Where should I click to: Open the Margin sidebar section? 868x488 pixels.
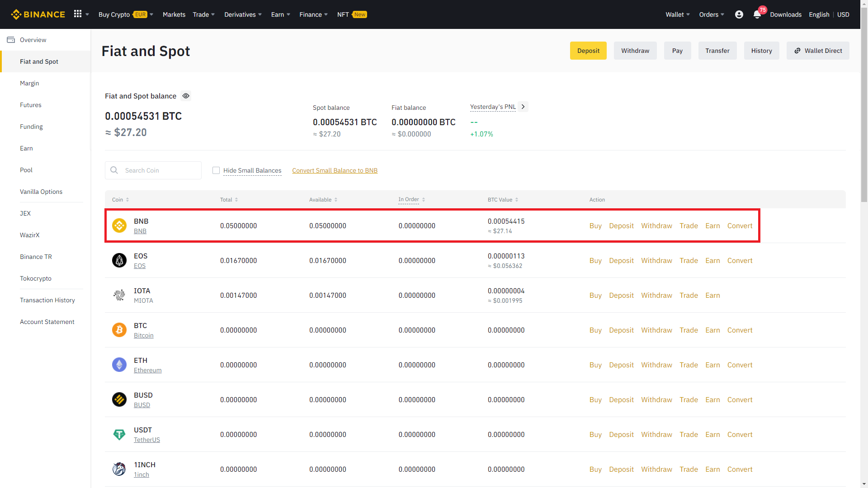29,83
